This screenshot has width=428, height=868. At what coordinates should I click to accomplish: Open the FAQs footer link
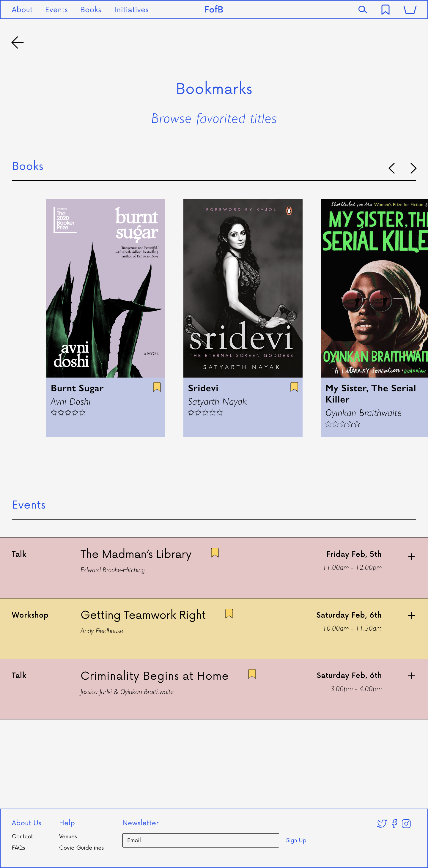tap(18, 848)
